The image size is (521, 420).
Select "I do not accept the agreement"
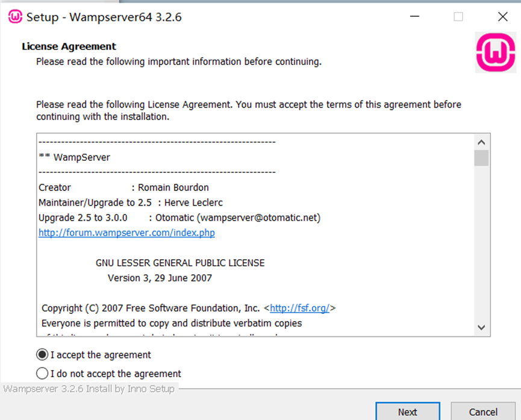pos(108,374)
